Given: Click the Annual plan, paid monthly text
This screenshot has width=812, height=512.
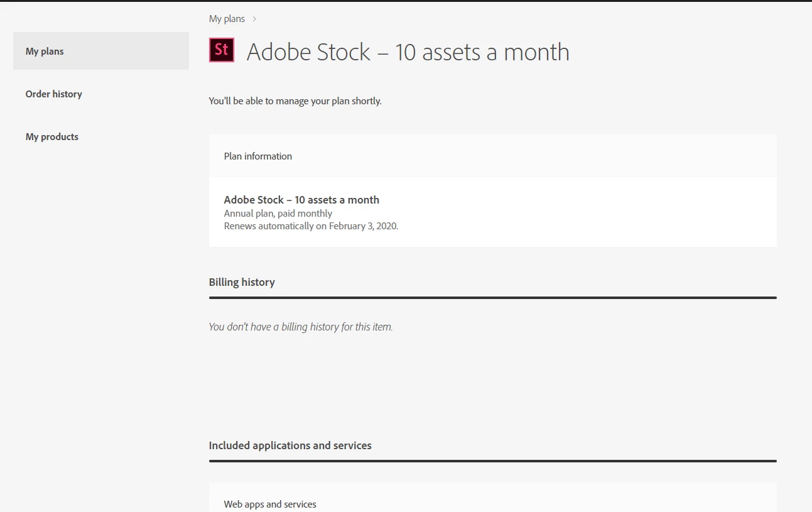Looking at the screenshot, I should (x=278, y=214).
